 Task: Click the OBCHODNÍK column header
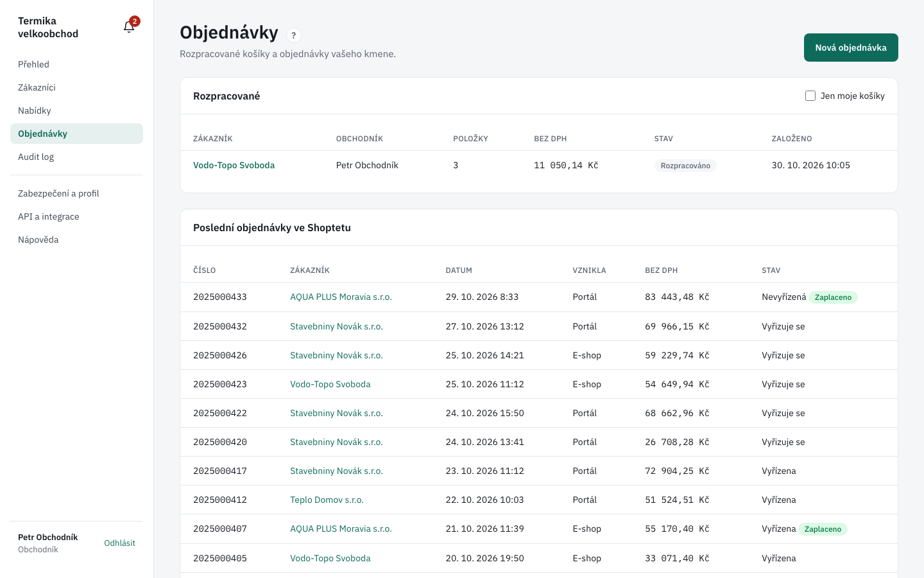point(359,139)
